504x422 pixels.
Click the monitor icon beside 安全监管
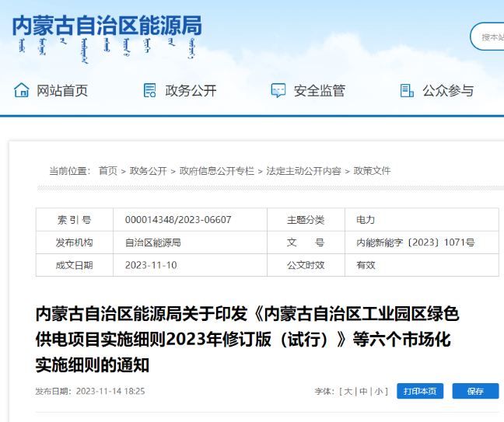tap(278, 90)
